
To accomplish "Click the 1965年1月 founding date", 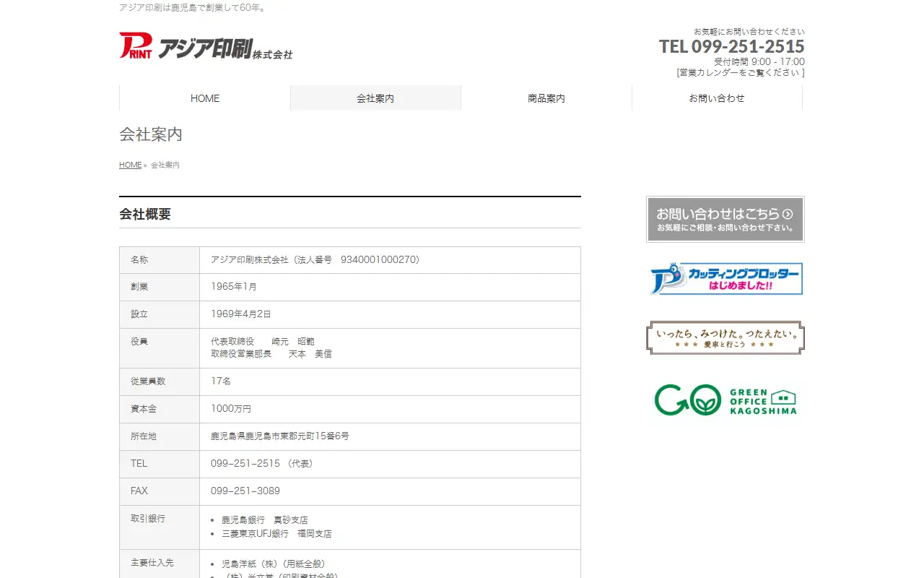I will coord(234,287).
